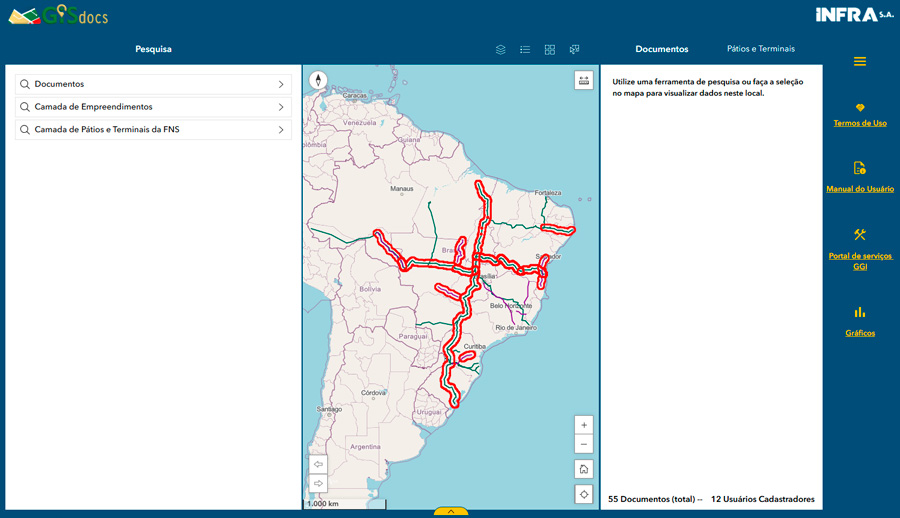Click Caracas label on the map
The height and width of the screenshot is (518, 900).
(355, 95)
